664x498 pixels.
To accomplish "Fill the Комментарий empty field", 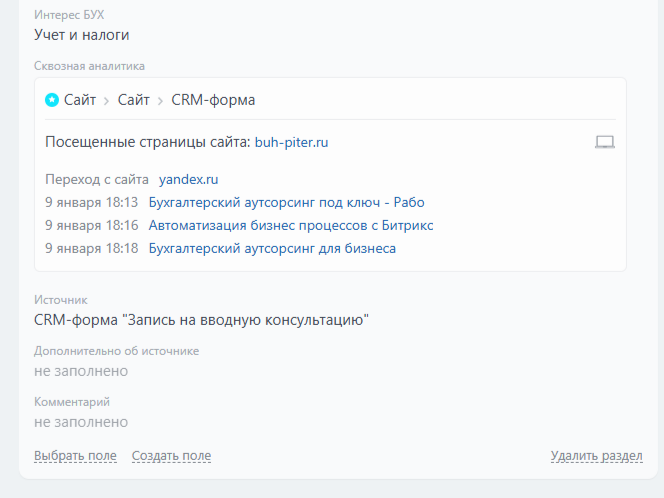I will point(81,422).
